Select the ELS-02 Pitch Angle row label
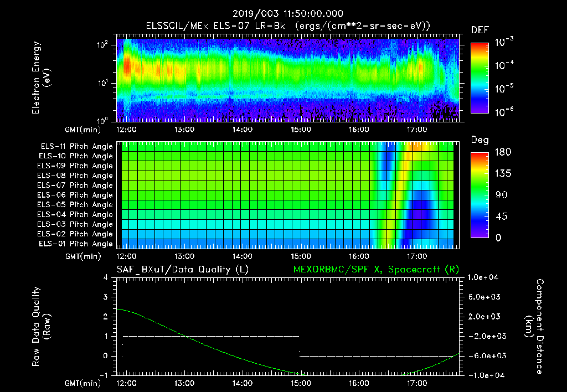The height and width of the screenshot is (392, 567). [75, 234]
